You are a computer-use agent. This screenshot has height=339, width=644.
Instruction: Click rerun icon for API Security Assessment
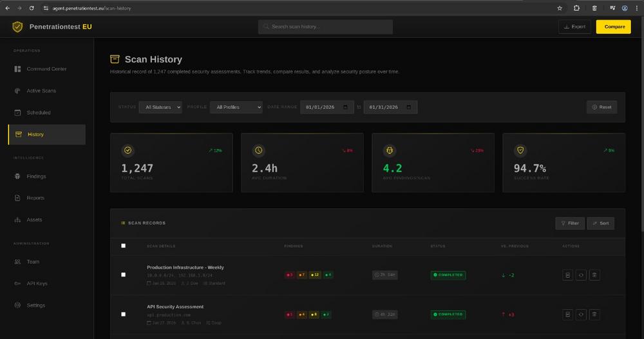tap(581, 315)
